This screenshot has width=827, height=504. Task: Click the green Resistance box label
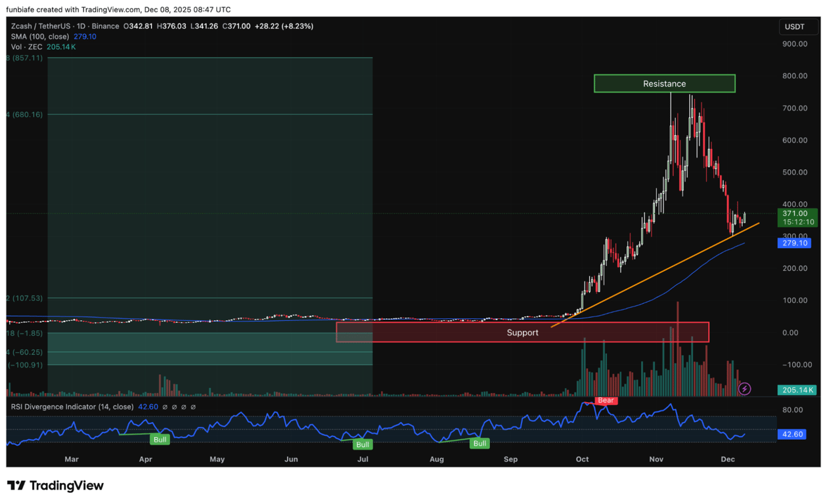coord(664,83)
